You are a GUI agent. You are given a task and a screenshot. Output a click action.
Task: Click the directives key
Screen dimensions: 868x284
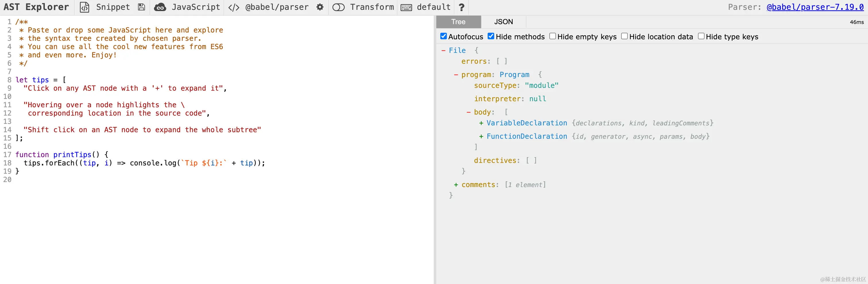[x=495, y=161]
